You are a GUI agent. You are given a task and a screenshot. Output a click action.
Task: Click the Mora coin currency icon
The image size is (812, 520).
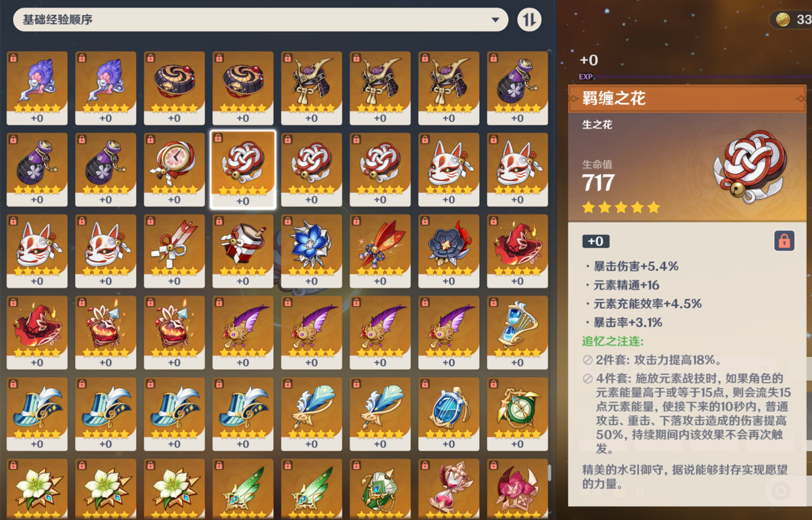pyautogui.click(x=782, y=19)
